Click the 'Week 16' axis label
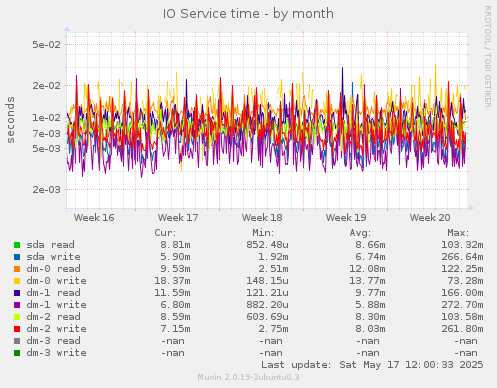This screenshot has width=497, height=388. point(94,218)
